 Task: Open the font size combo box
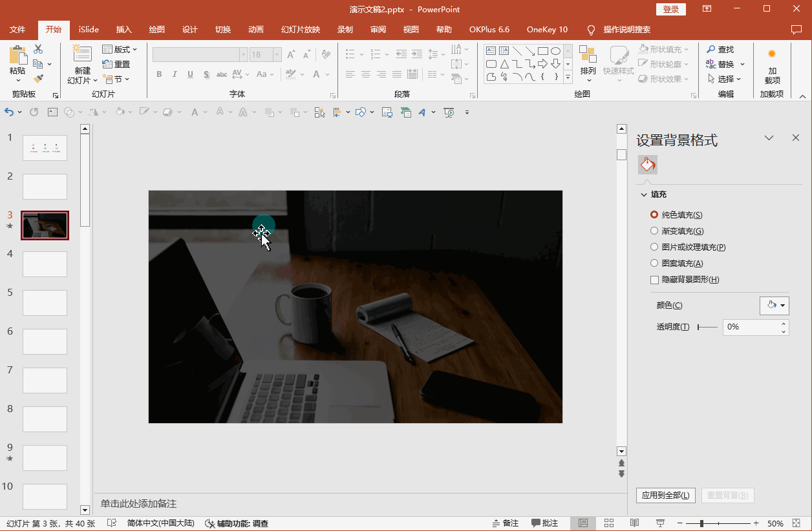(x=267, y=55)
